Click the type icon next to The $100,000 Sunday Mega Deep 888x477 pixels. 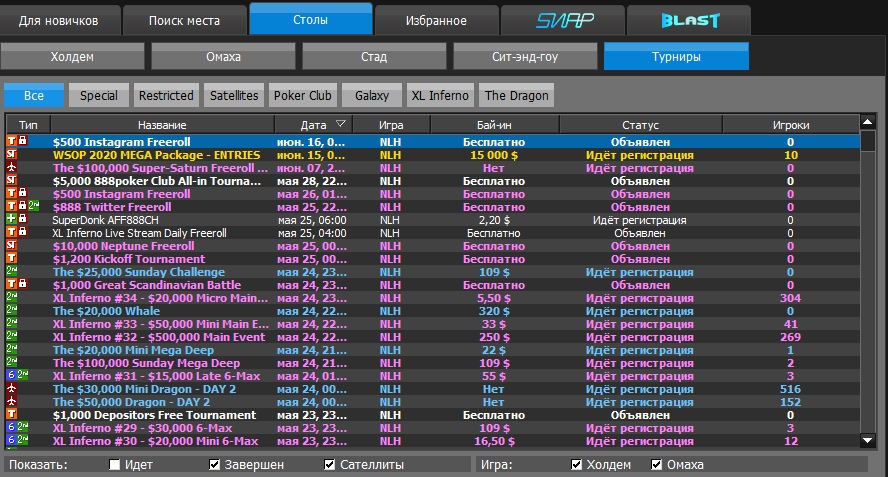[11, 363]
